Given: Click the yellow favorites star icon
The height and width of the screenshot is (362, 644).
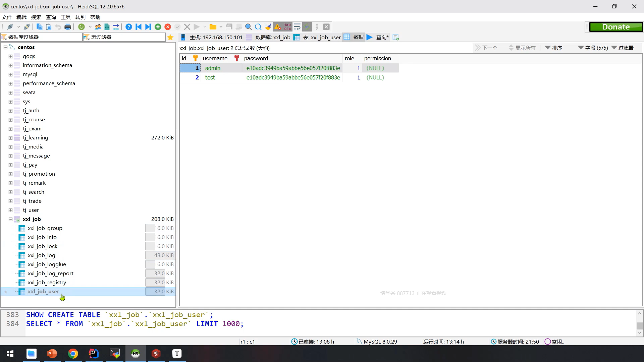Looking at the screenshot, I should click(x=170, y=37).
